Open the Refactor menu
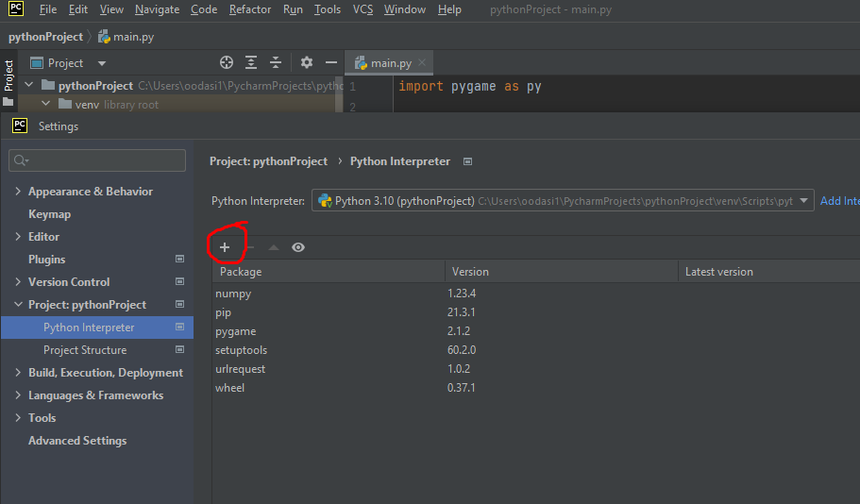The height and width of the screenshot is (504, 860). pos(249,9)
